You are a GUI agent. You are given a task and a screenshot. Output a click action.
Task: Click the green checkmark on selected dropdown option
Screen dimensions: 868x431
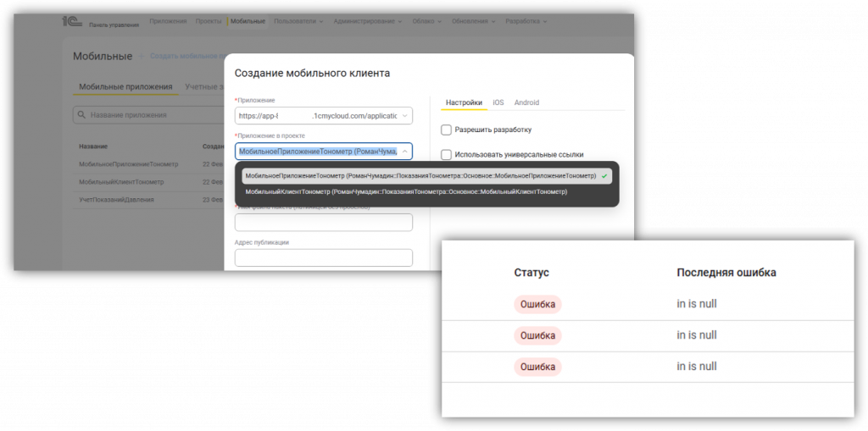point(604,176)
